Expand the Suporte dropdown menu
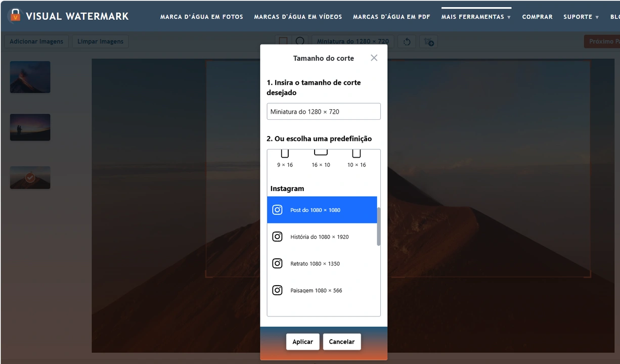This screenshot has width=620, height=364. pyautogui.click(x=581, y=17)
